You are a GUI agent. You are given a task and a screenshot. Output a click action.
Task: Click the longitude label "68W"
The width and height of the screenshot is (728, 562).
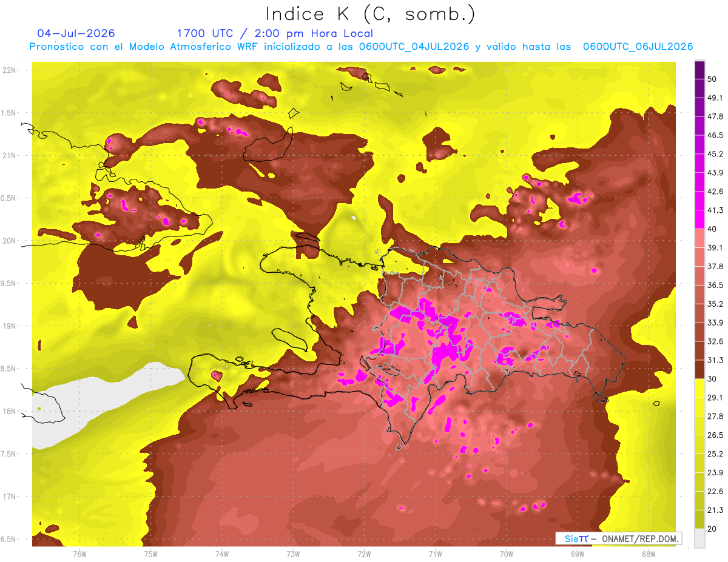tap(649, 554)
